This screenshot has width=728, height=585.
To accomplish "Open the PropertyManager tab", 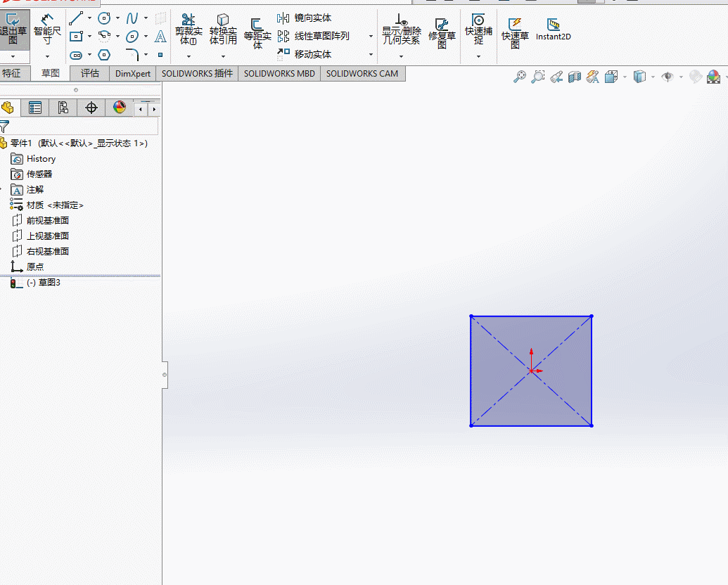I will tap(35, 108).
